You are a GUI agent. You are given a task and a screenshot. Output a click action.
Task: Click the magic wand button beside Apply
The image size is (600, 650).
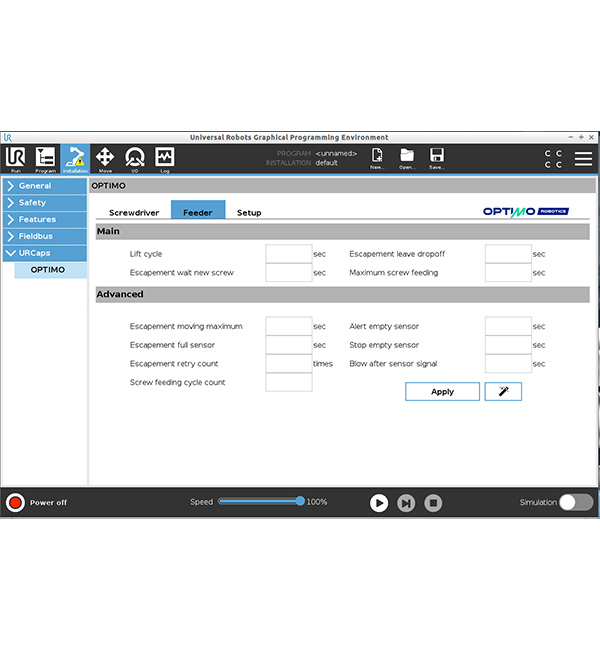[503, 391]
